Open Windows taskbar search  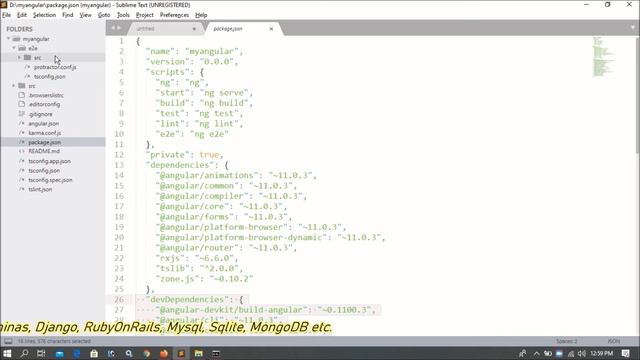[24, 353]
